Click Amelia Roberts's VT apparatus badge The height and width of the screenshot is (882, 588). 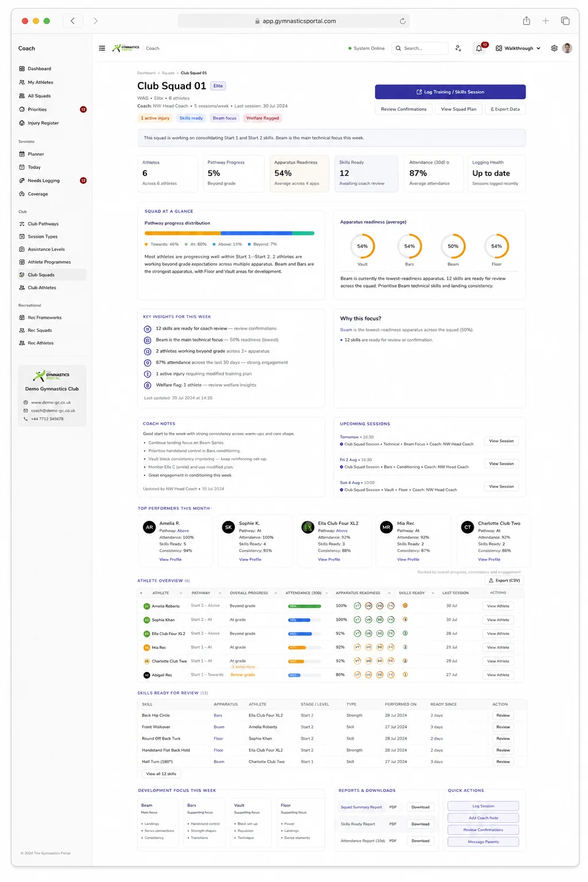tap(357, 606)
